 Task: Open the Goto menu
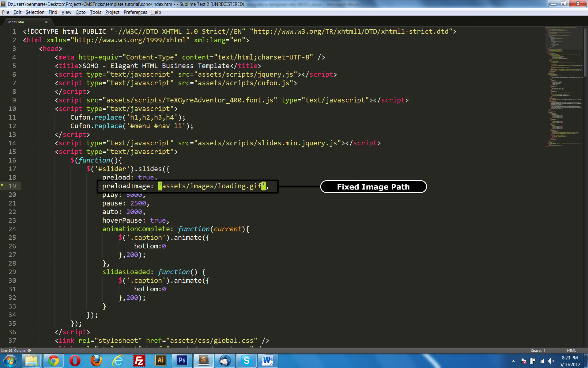coord(81,12)
